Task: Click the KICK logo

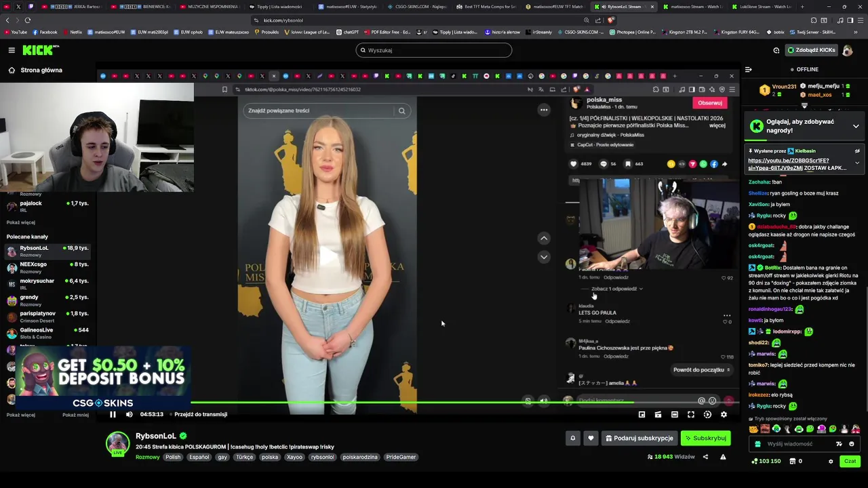Action: (41, 50)
